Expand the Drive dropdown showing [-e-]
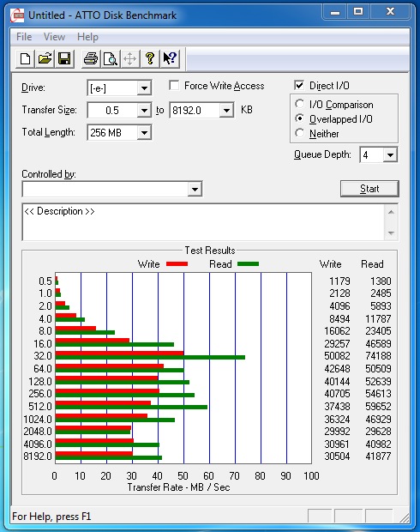420x532 pixels. (x=144, y=88)
